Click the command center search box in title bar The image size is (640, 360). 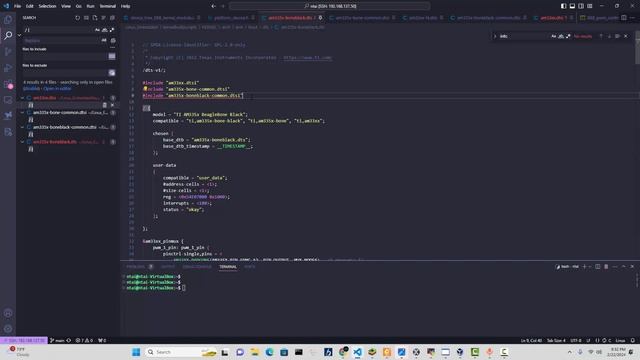[330, 6]
